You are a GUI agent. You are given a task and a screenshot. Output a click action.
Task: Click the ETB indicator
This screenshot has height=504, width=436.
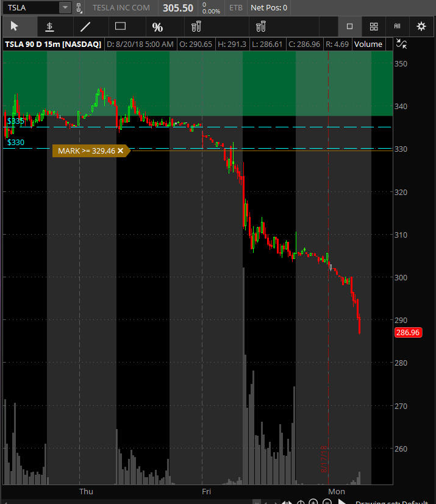(236, 8)
